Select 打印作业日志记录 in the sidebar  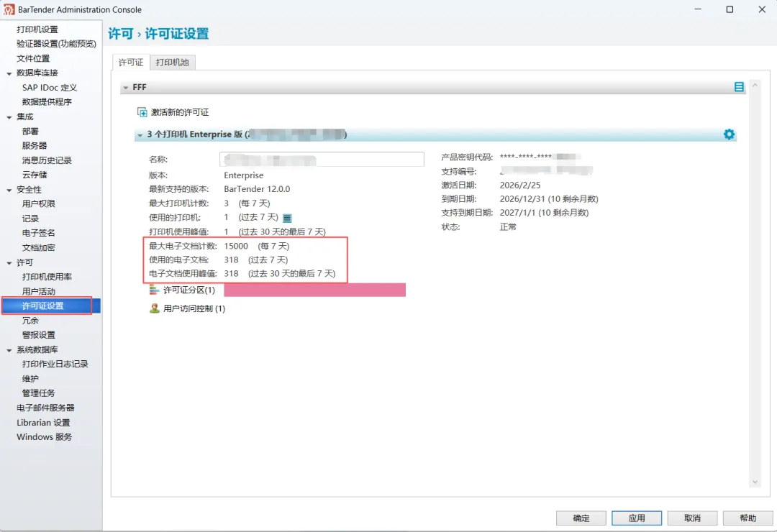point(55,364)
